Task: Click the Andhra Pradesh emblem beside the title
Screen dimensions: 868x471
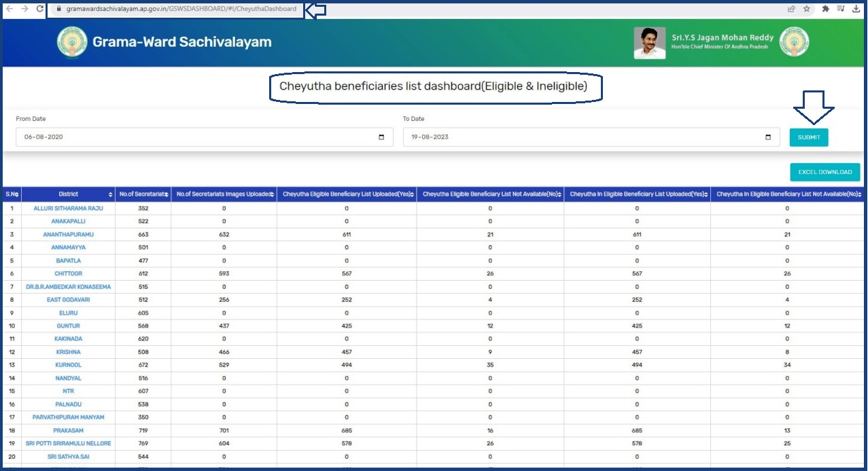Action: coord(72,43)
